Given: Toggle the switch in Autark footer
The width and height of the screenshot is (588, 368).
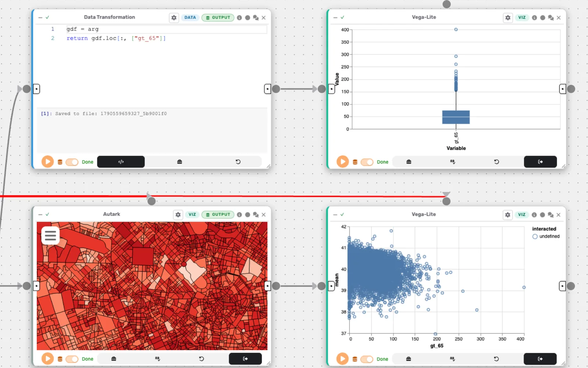Looking at the screenshot, I should click(x=72, y=359).
